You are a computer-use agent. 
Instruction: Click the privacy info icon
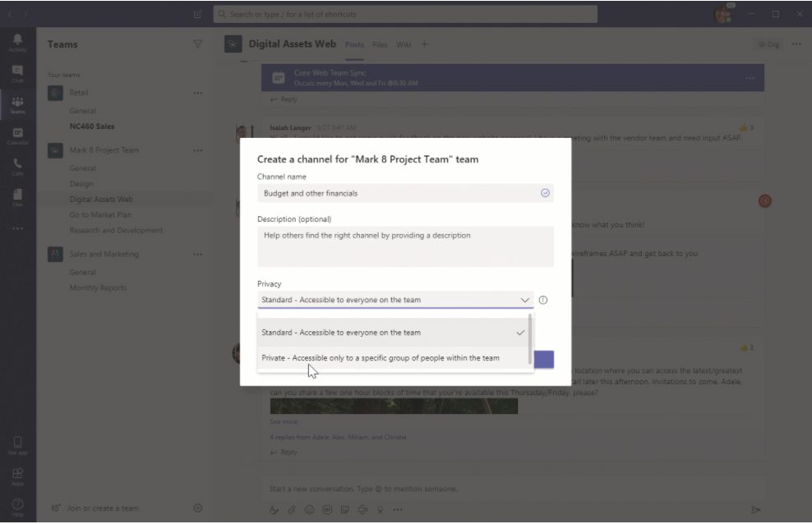point(543,300)
